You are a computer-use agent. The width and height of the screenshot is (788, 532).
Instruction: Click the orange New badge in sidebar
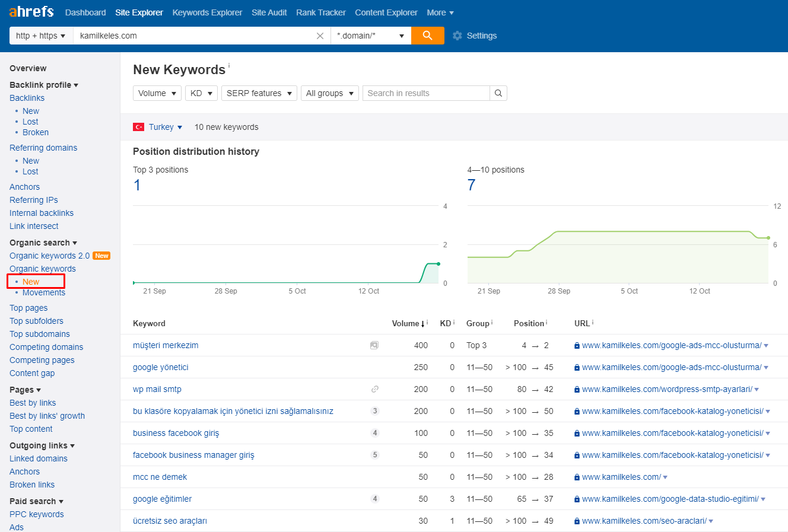102,256
